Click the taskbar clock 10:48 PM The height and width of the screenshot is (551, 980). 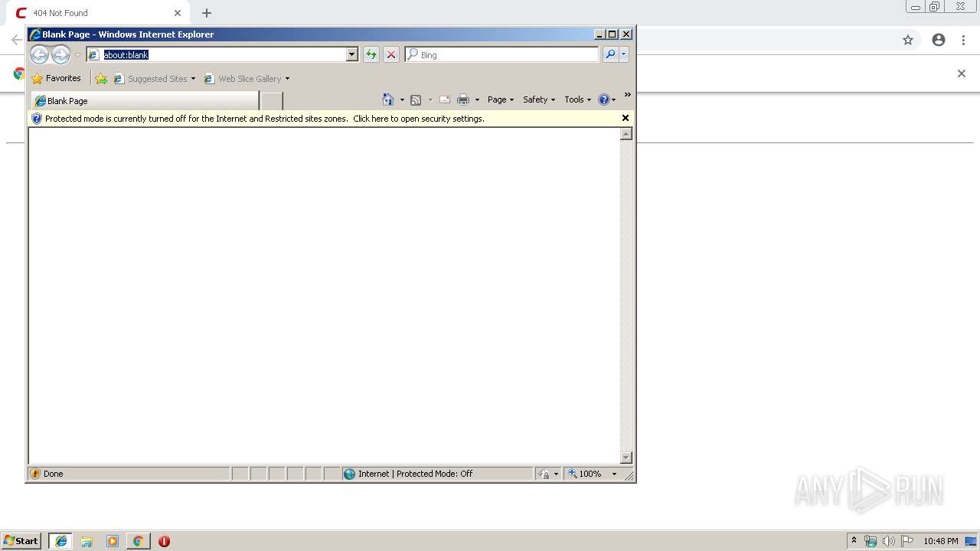941,541
